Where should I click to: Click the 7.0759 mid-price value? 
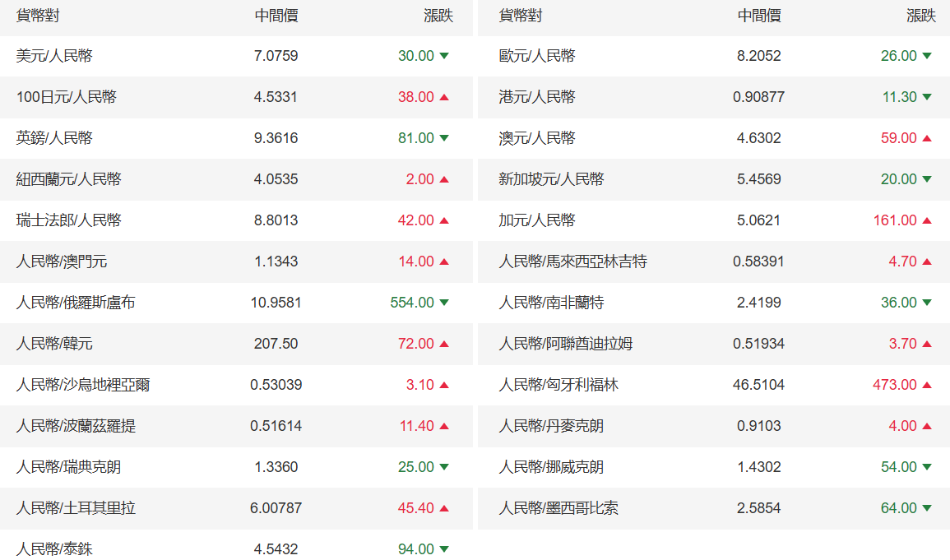[x=276, y=56]
